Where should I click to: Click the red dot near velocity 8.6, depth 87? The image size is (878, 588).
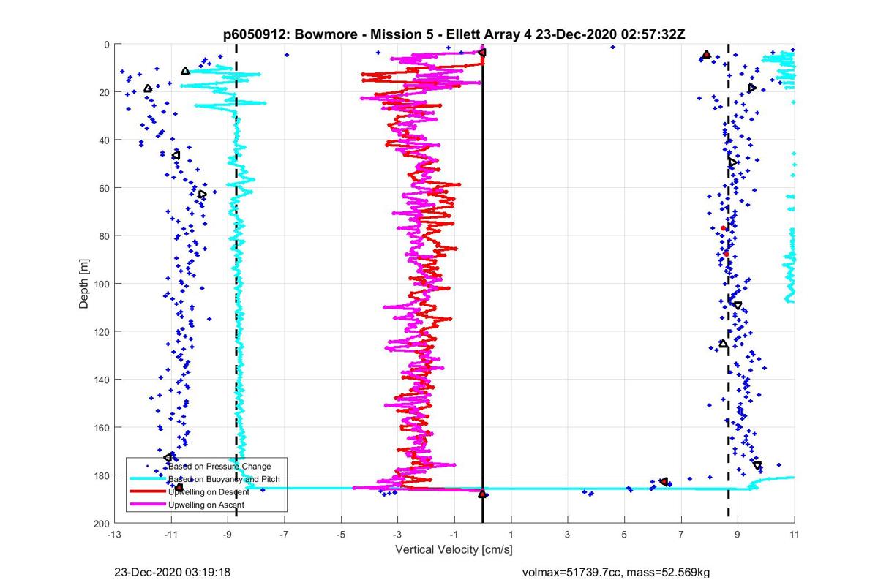pos(727,254)
